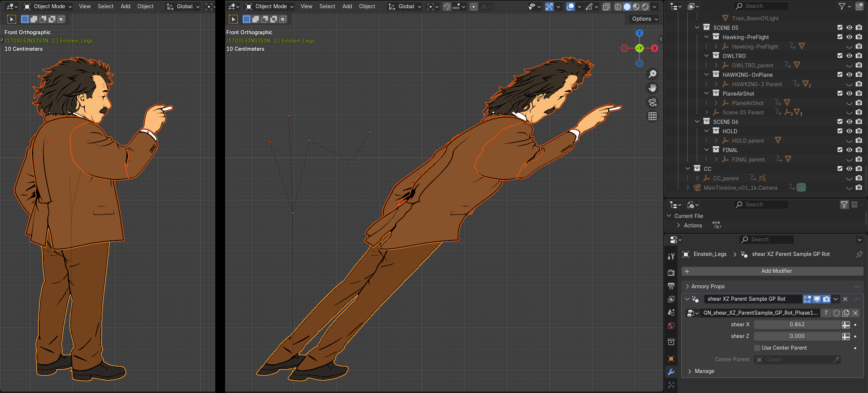Toggle modifier viewport display

click(x=817, y=299)
